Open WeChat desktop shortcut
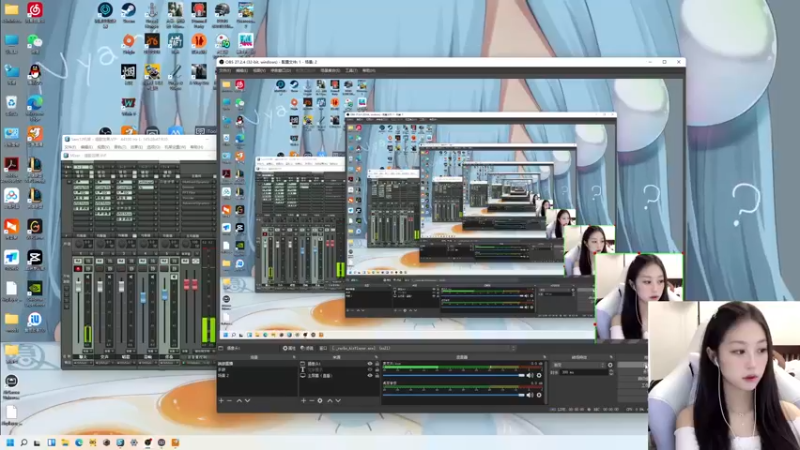This screenshot has height=450, width=800. click(35, 41)
